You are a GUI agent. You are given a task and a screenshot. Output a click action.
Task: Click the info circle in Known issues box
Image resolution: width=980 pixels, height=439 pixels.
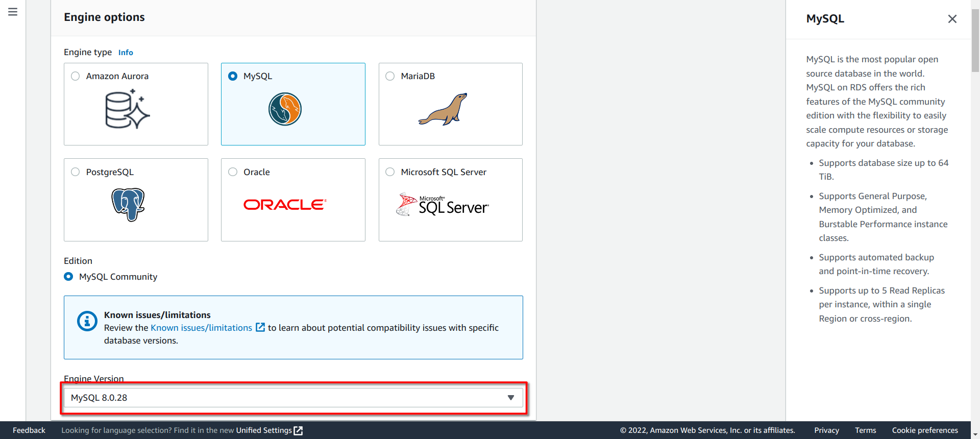click(x=87, y=321)
